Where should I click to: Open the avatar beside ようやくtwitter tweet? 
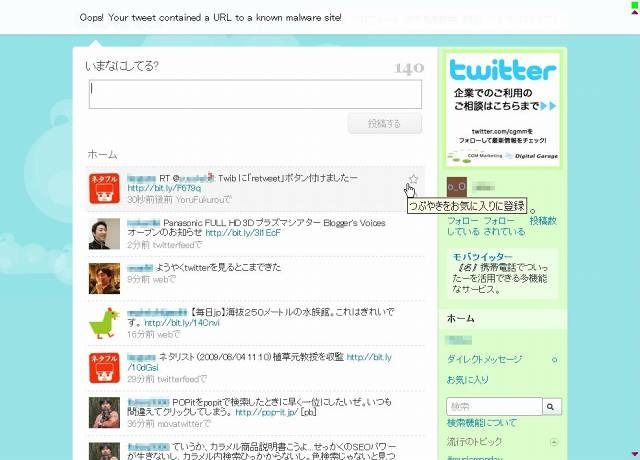tap(104, 278)
